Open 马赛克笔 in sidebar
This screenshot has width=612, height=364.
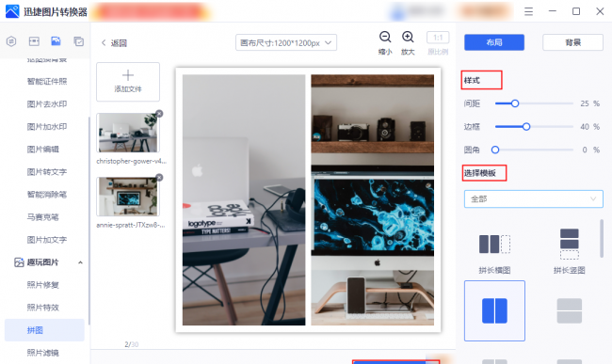pyautogui.click(x=43, y=216)
